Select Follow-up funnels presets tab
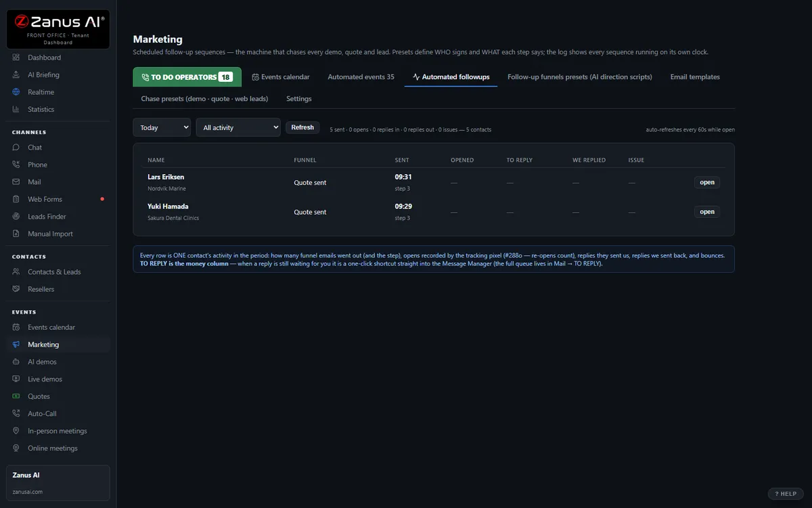 pyautogui.click(x=580, y=77)
